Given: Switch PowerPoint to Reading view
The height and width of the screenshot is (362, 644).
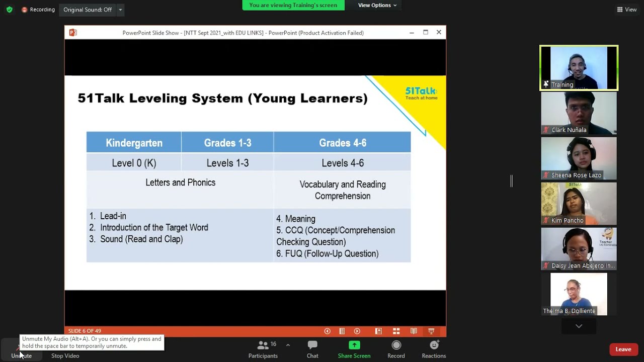Looking at the screenshot, I should point(414,331).
